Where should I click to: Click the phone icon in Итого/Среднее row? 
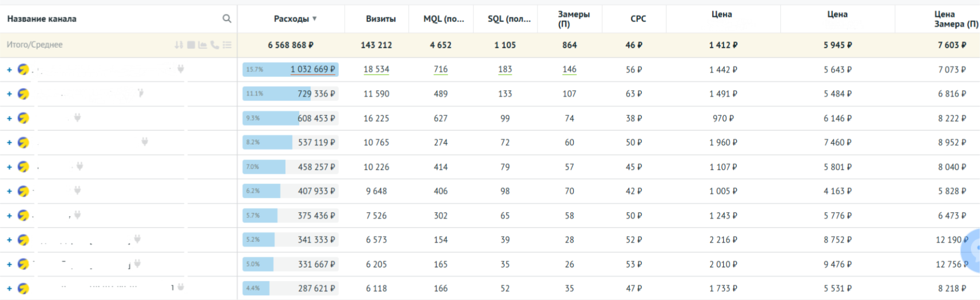point(215,45)
